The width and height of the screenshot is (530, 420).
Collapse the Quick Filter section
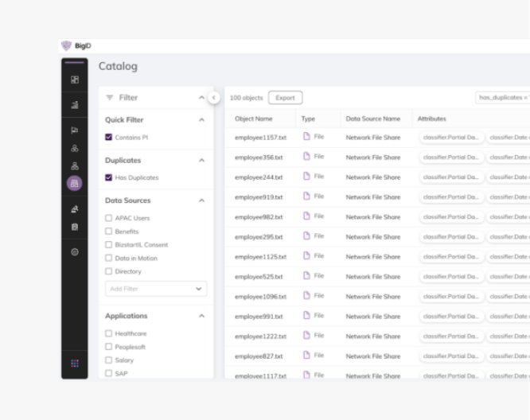point(201,120)
